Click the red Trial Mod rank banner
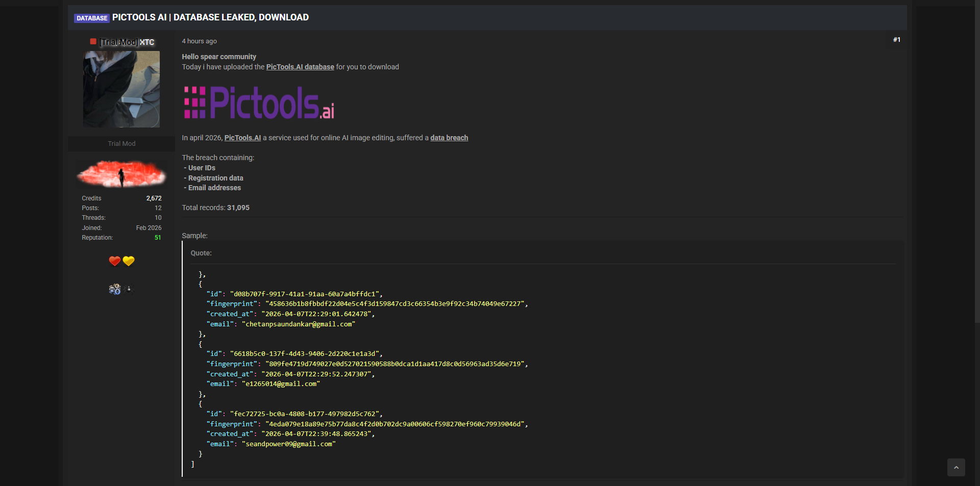The image size is (980, 486). point(121,173)
